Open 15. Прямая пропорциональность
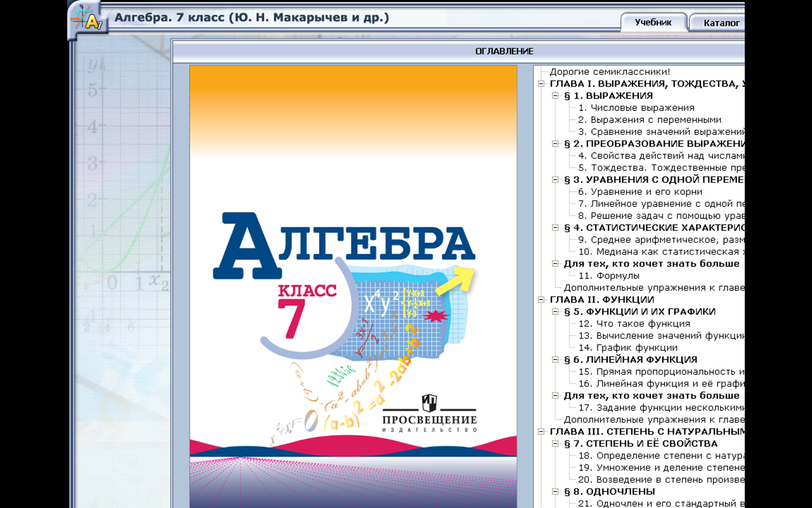Screen dimensions: 812x508 [661, 371]
